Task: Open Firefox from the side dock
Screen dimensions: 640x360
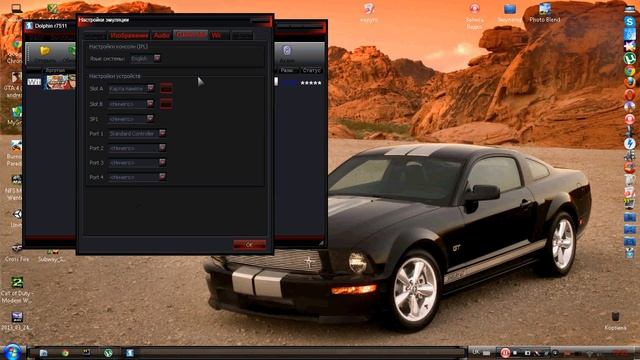Action: point(630,82)
